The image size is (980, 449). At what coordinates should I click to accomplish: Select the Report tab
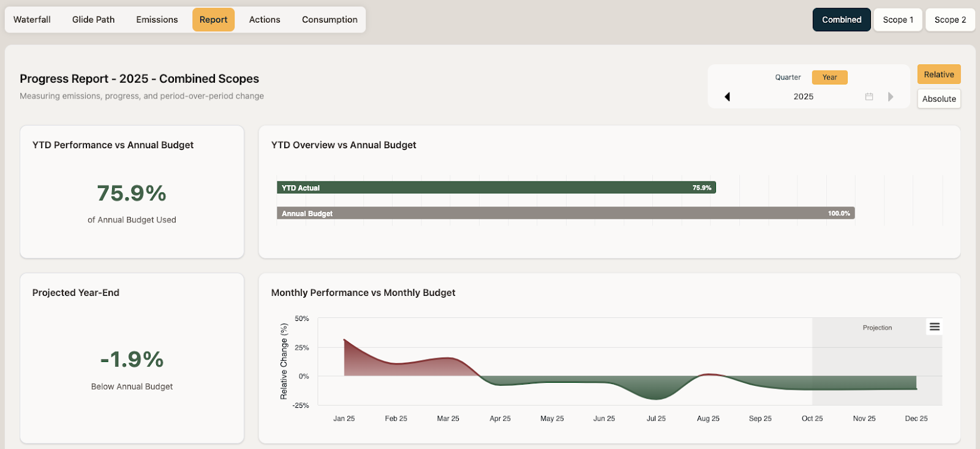pyautogui.click(x=213, y=20)
